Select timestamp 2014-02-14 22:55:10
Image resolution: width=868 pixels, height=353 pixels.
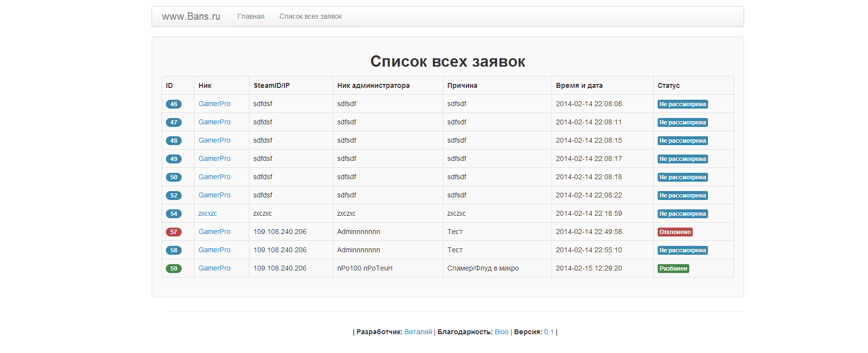click(x=589, y=250)
